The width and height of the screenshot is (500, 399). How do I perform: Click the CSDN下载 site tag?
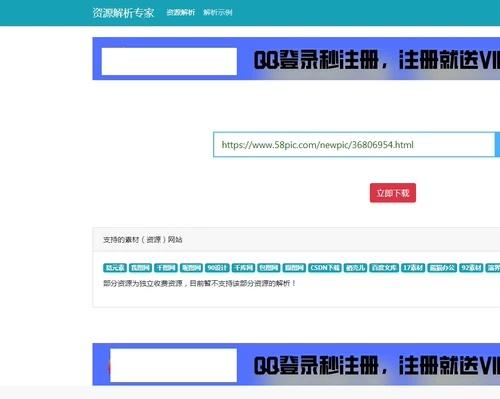(x=325, y=268)
